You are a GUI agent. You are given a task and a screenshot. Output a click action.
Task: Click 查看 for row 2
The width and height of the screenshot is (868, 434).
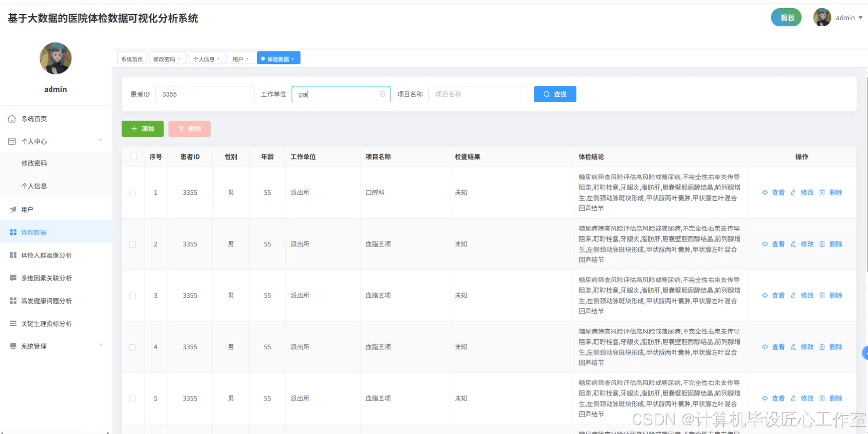pyautogui.click(x=773, y=244)
